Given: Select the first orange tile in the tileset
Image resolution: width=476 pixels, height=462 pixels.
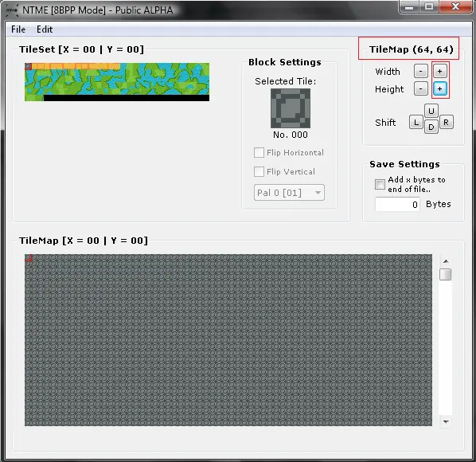Looking at the screenshot, I should [34, 66].
